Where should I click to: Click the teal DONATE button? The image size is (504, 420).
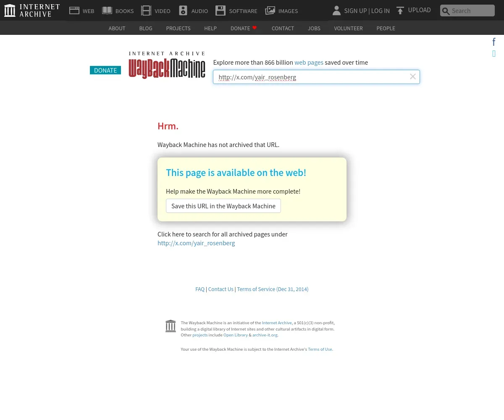tap(105, 70)
